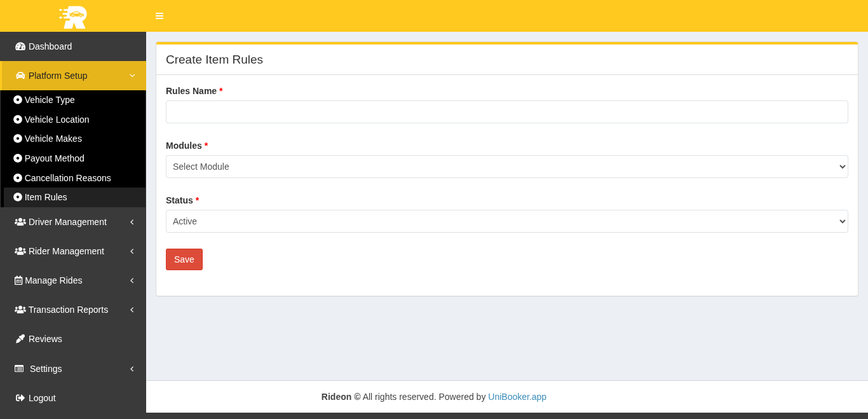The image size is (868, 419).
Task: Open the Select Module dropdown
Action: tap(506, 167)
